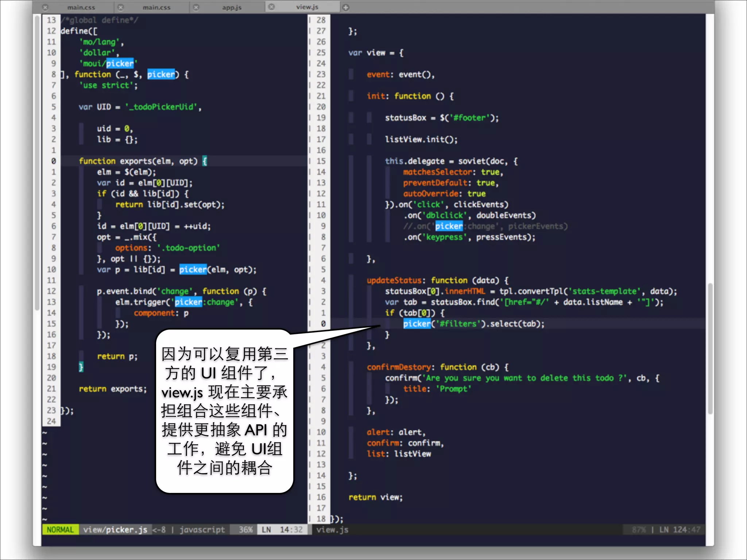Image resolution: width=747 pixels, height=560 pixels.
Task: Click the 'use strict' statement
Action: tap(108, 85)
